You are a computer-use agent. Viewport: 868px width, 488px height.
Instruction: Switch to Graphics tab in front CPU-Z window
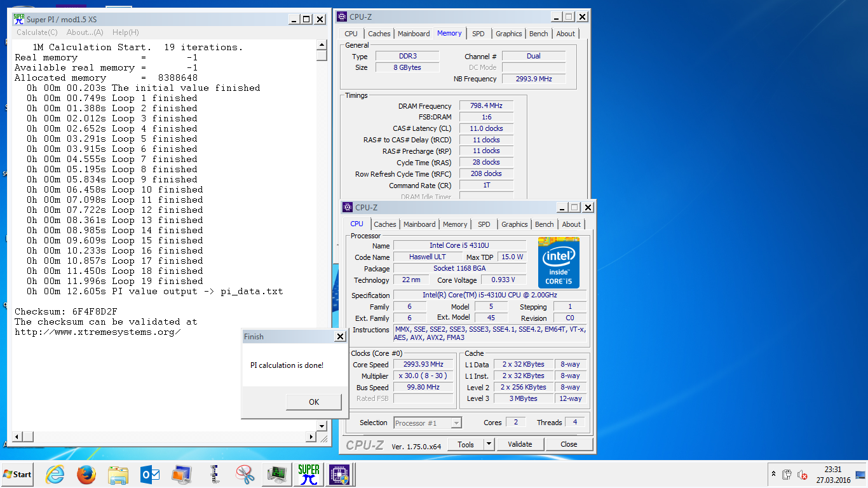point(515,224)
